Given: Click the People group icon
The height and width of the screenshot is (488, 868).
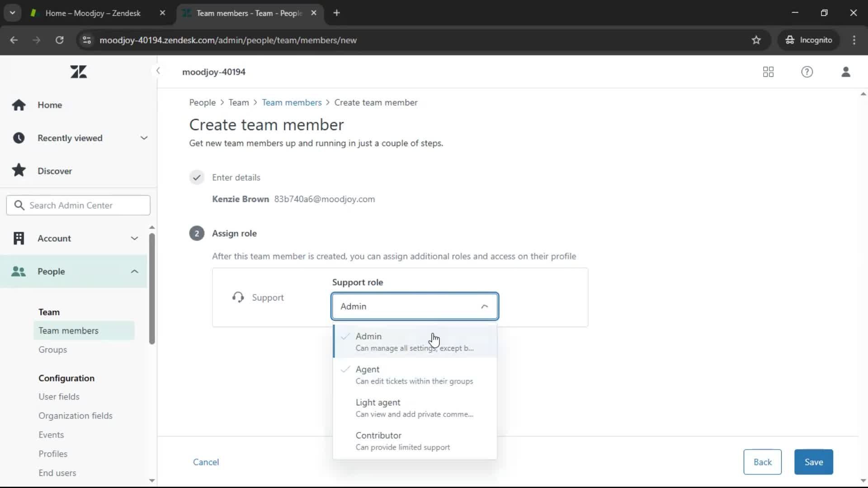Looking at the screenshot, I should click(x=19, y=271).
